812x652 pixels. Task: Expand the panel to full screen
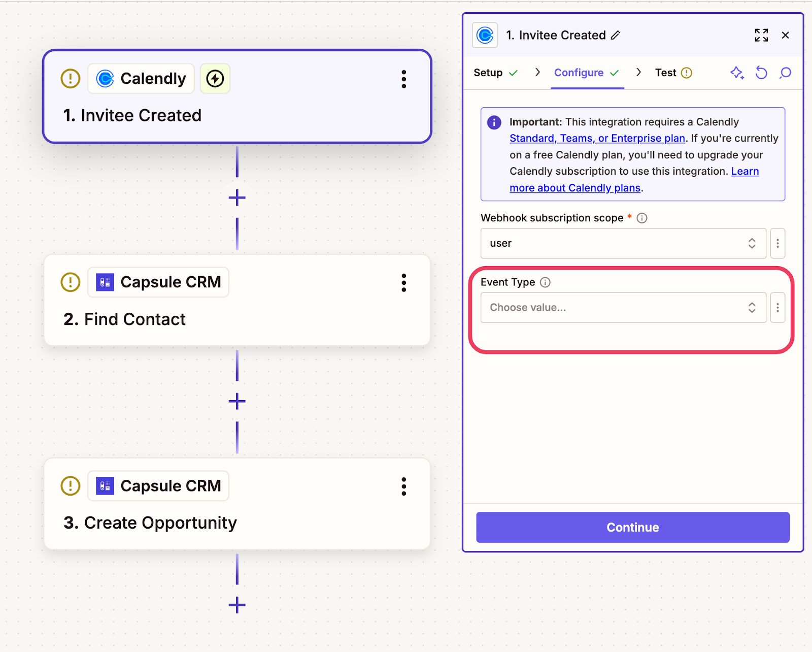pyautogui.click(x=761, y=35)
